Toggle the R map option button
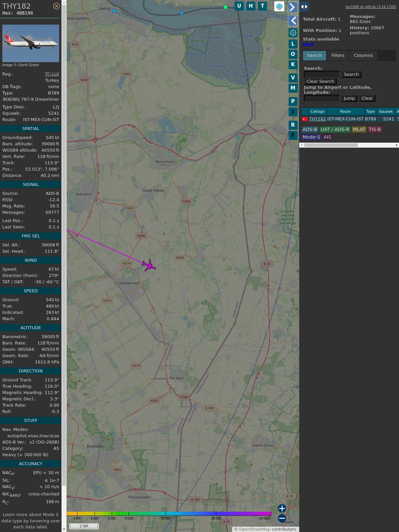The height and width of the screenshot is (532, 399). coord(293,125)
